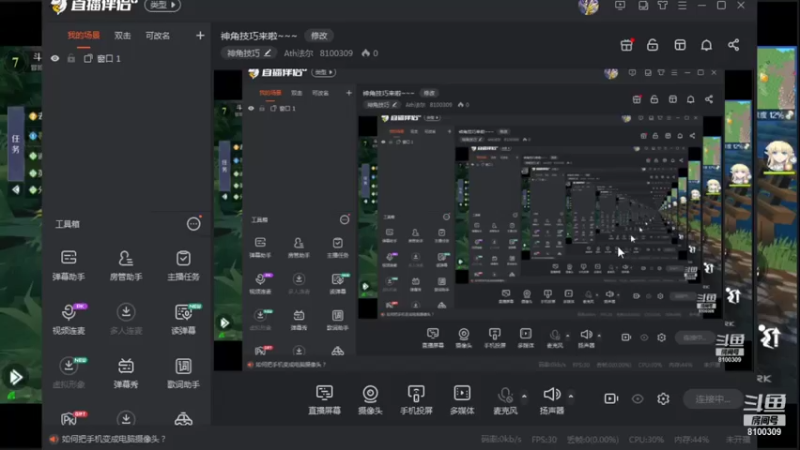The width and height of the screenshot is (800, 450).
Task: Open the gift box icon with red dot
Action: pyautogui.click(x=627, y=45)
